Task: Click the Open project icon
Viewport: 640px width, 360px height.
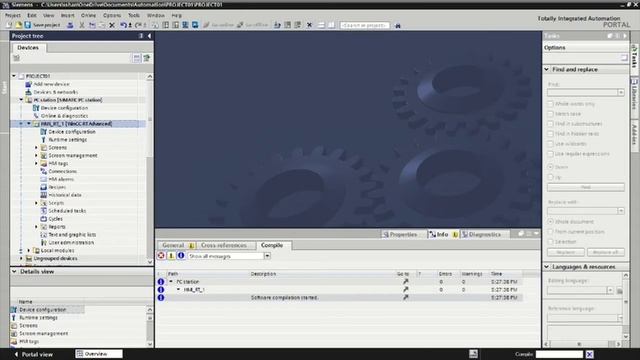Action: pos(18,25)
